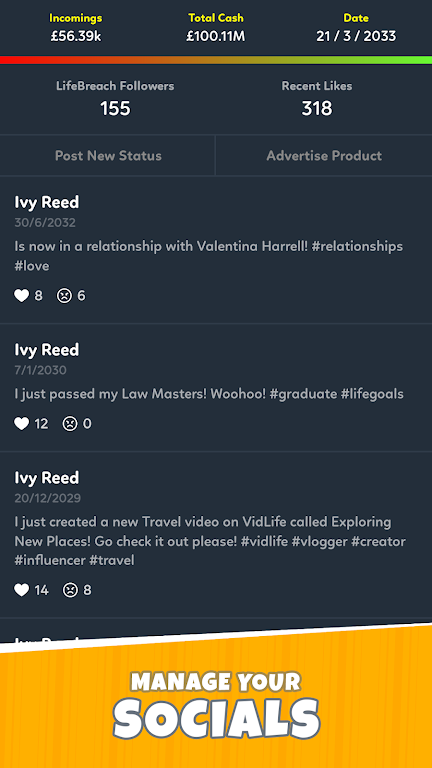This screenshot has height=768, width=432.
Task: Select the LifeBreach Followers count
Action: point(115,108)
